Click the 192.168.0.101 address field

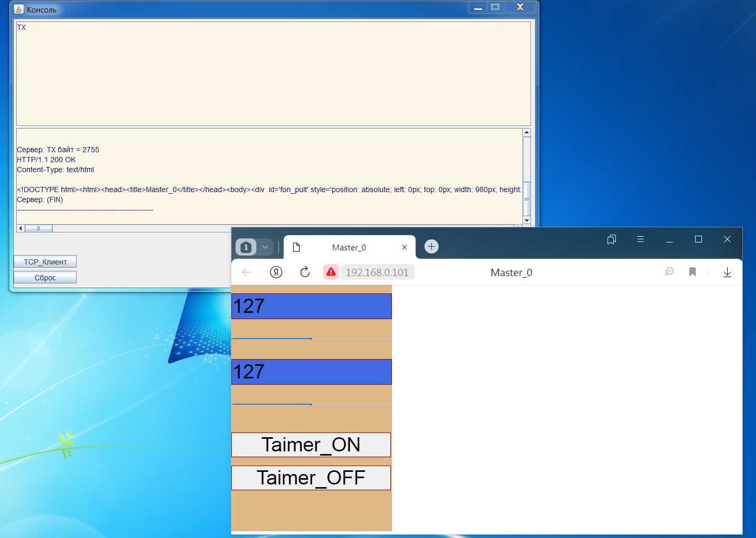pyautogui.click(x=377, y=272)
